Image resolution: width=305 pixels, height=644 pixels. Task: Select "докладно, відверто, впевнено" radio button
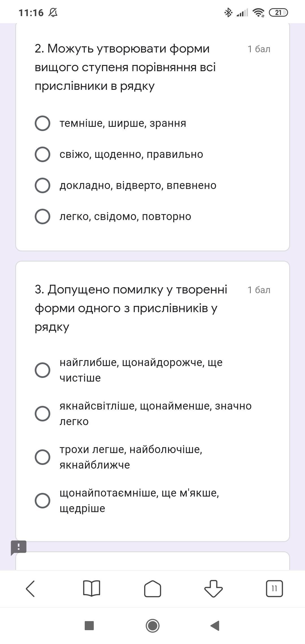[x=42, y=185]
